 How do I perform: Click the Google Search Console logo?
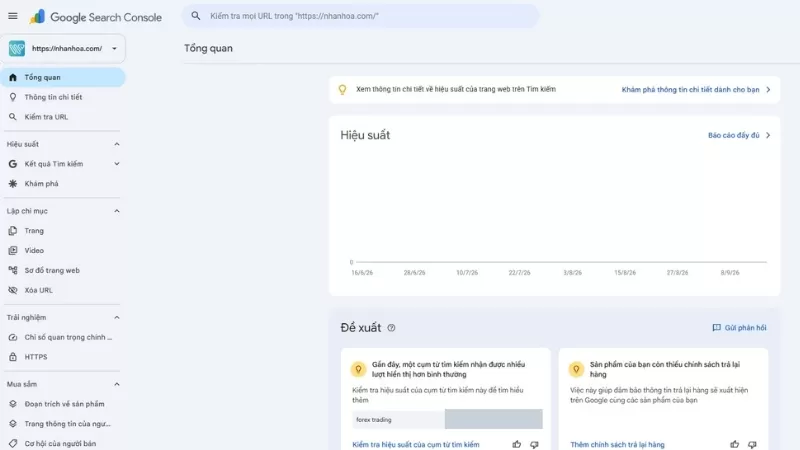coord(96,17)
